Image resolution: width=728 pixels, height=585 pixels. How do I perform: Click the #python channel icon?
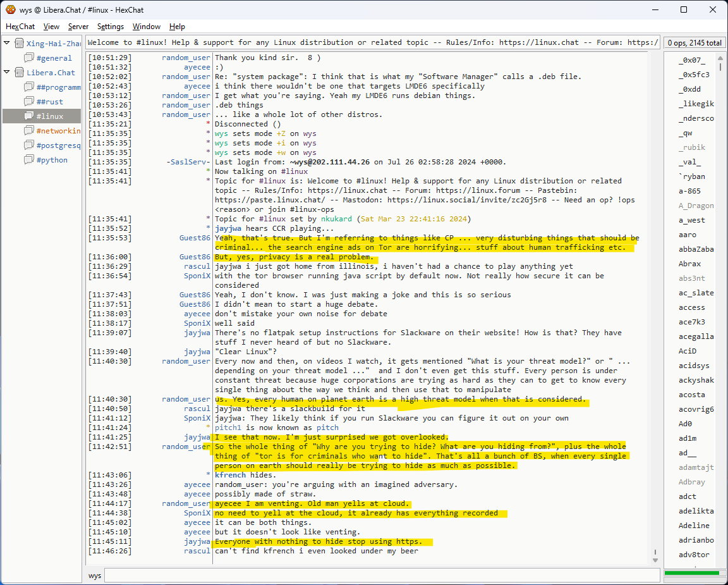click(29, 160)
